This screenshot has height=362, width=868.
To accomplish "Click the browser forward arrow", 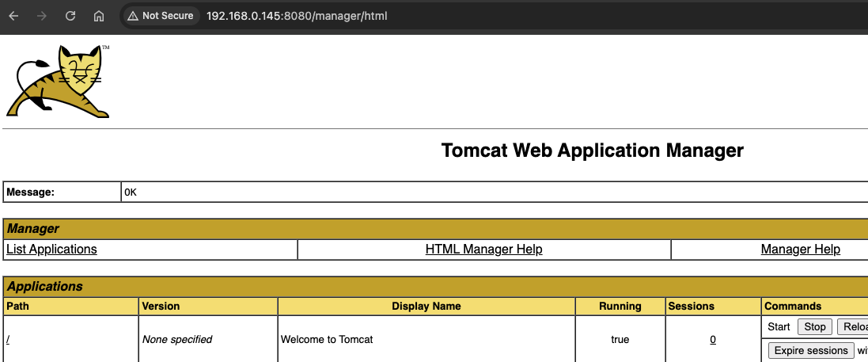I will (x=41, y=16).
